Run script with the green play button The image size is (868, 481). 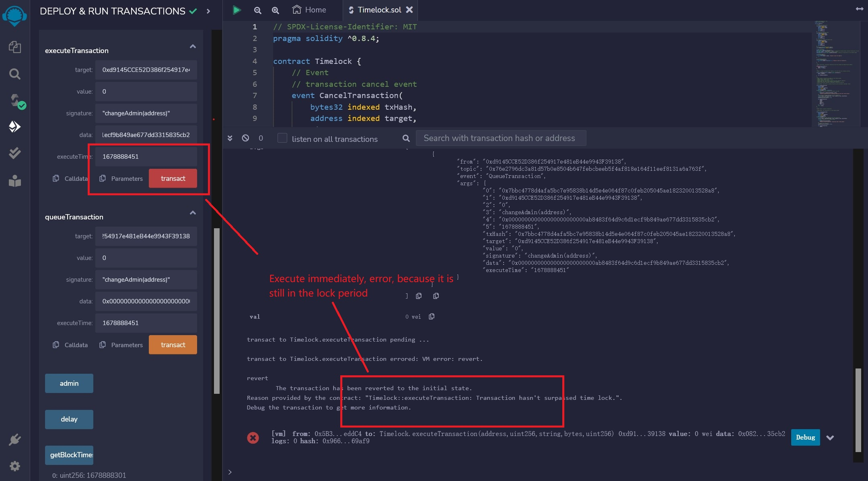[x=237, y=10]
